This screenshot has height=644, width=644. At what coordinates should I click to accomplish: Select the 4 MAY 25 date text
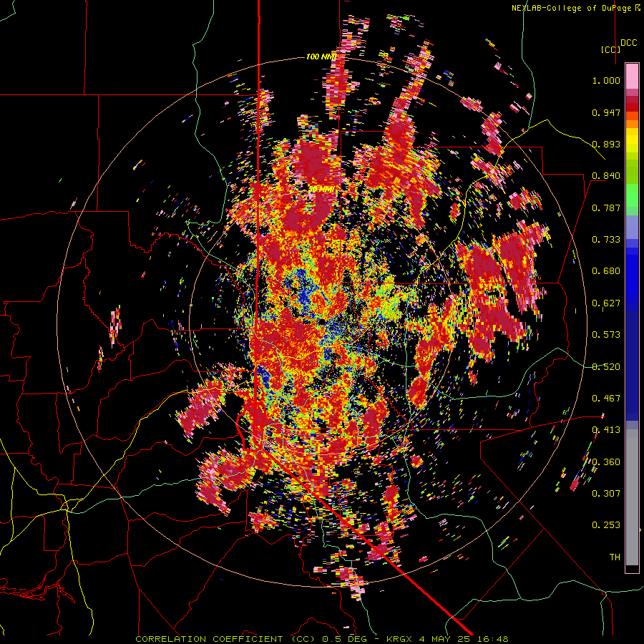click(444, 639)
